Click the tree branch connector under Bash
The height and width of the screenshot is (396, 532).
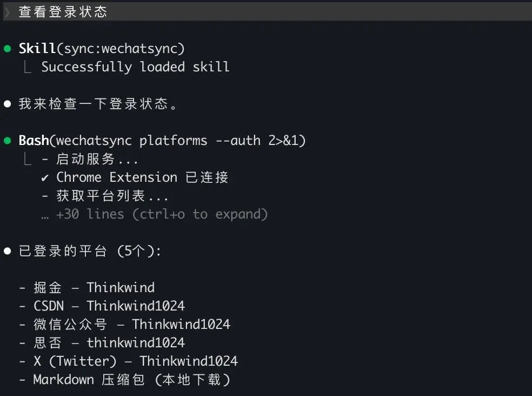(x=28, y=159)
